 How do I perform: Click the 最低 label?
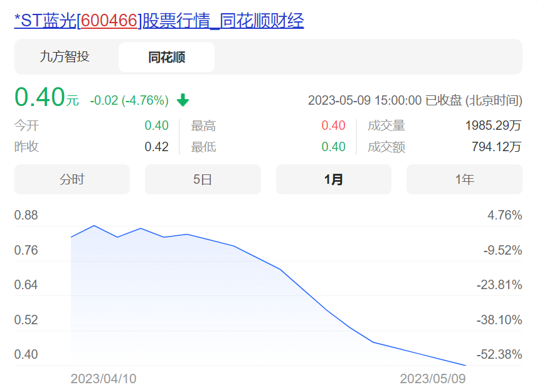click(x=203, y=147)
